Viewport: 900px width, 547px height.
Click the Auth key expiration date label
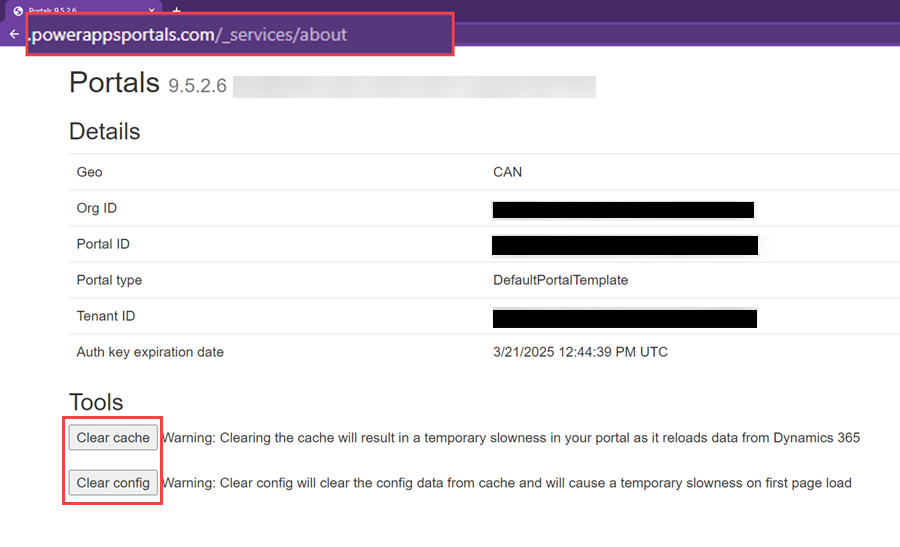[x=150, y=352]
